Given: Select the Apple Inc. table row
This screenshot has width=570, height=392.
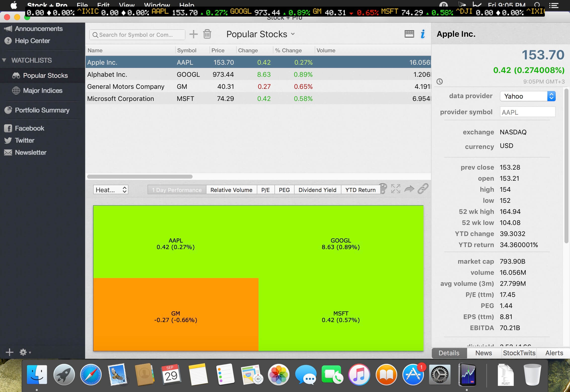Looking at the screenshot, I should point(258,62).
